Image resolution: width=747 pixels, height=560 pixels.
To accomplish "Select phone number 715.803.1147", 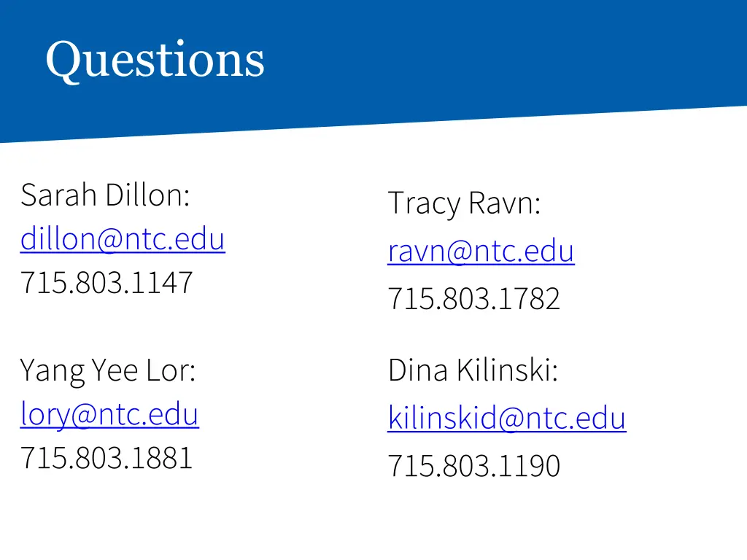I will click(x=107, y=282).
